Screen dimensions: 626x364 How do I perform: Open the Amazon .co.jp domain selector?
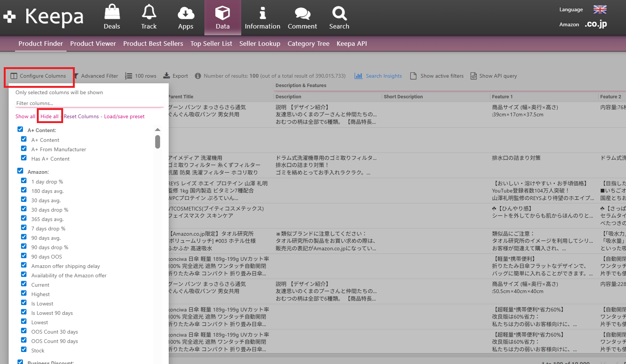(x=596, y=24)
